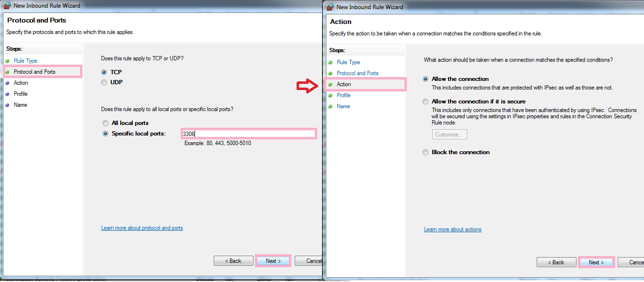Go to Rule Type step in left wizard
Screen dimensions: 644x282
(x=25, y=61)
